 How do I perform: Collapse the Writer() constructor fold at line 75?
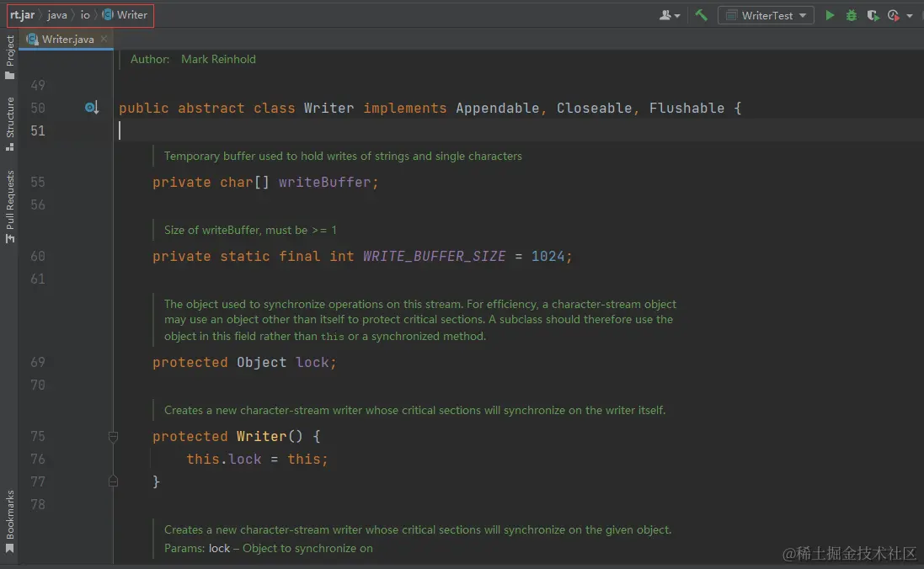coord(113,437)
